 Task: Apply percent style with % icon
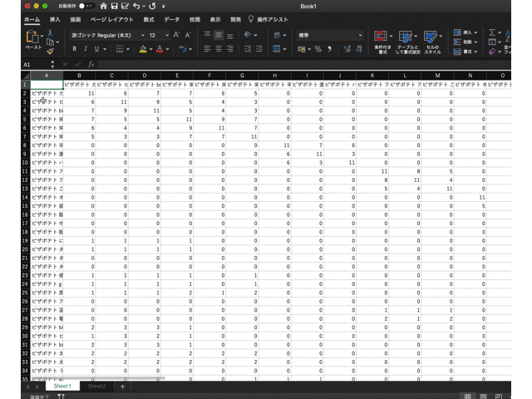pos(318,49)
